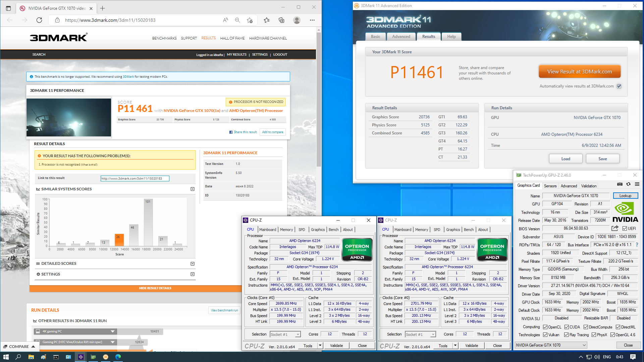Click the browser Read aloud icon

tap(225, 20)
